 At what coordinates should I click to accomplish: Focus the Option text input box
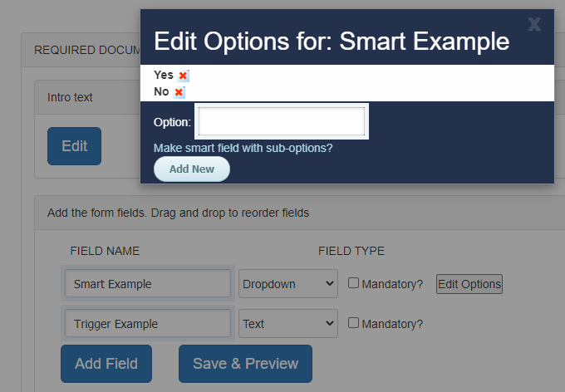pyautogui.click(x=282, y=121)
